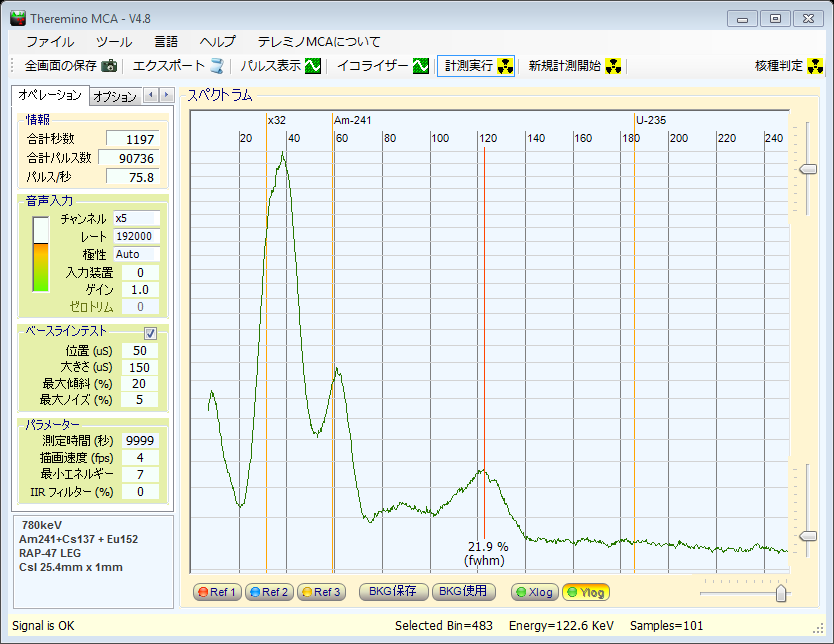Viewport: 834px width, 644px height.
Task: Open the チャンネル x5 dropdown
Action: click(x=136, y=218)
